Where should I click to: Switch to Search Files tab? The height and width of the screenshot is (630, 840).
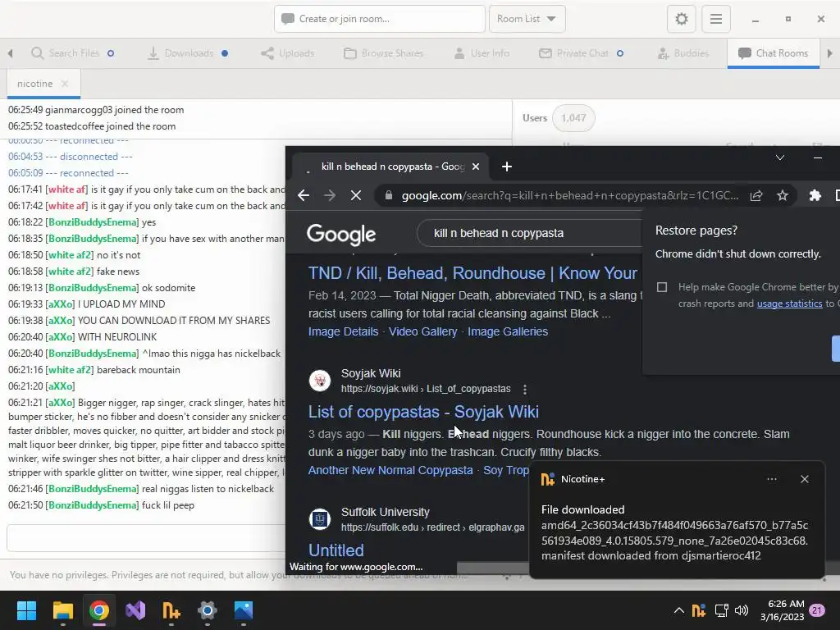pyautogui.click(x=73, y=53)
